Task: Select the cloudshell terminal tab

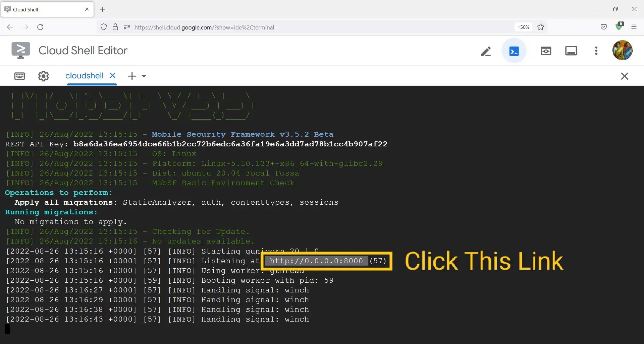Action: [x=84, y=76]
